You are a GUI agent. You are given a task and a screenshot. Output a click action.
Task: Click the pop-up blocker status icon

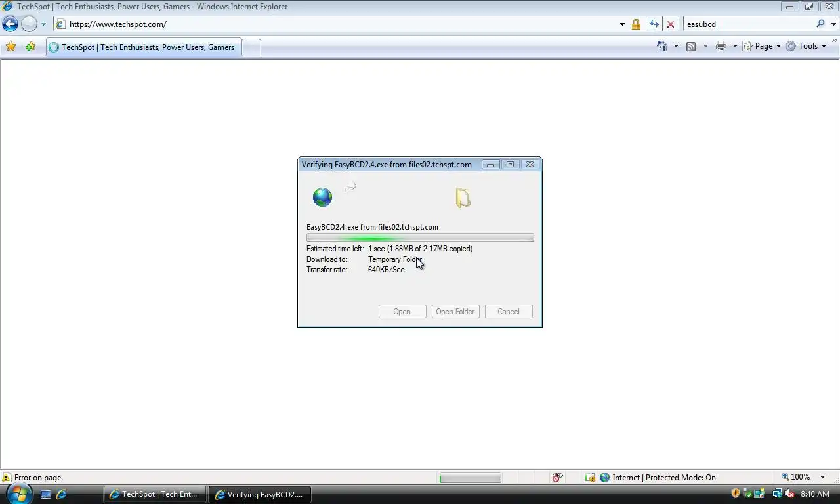coord(589,478)
